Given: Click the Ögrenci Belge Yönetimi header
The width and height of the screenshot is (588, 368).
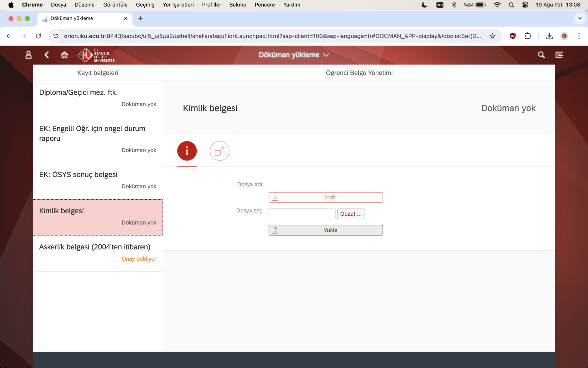Looking at the screenshot, I should (359, 73).
